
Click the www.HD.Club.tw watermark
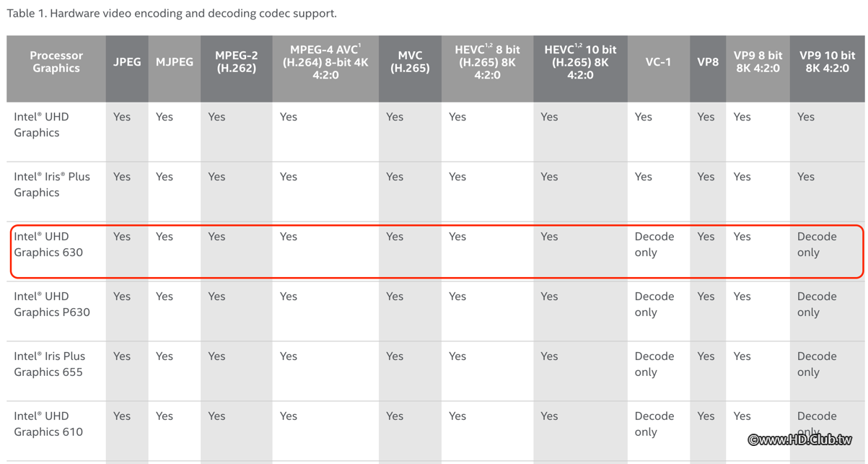tap(799, 439)
